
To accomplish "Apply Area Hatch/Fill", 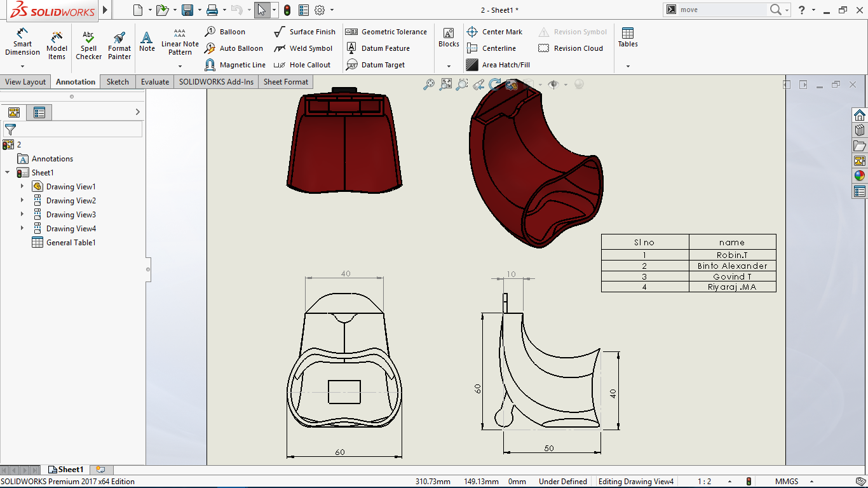I will click(498, 65).
